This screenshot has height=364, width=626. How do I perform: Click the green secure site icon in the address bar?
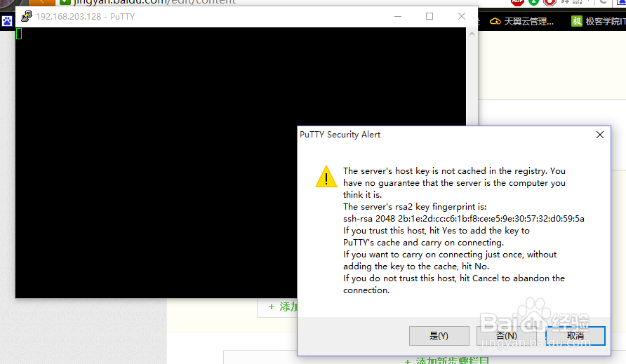click(65, 1)
